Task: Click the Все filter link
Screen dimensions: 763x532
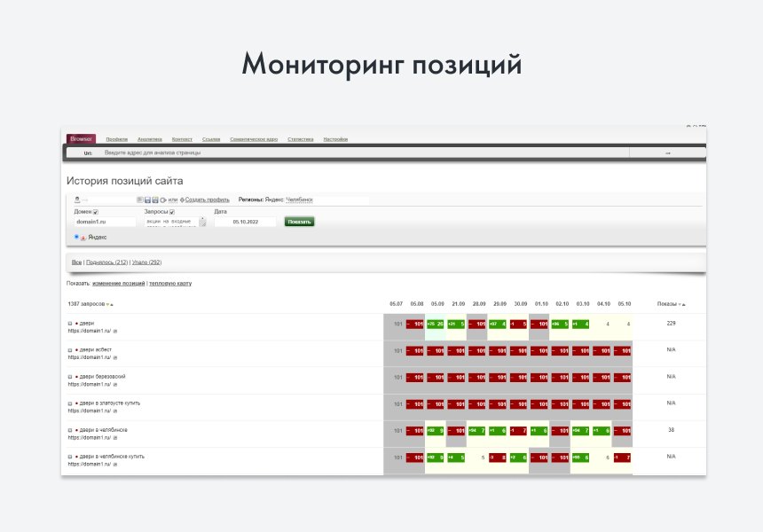Action: (x=76, y=262)
